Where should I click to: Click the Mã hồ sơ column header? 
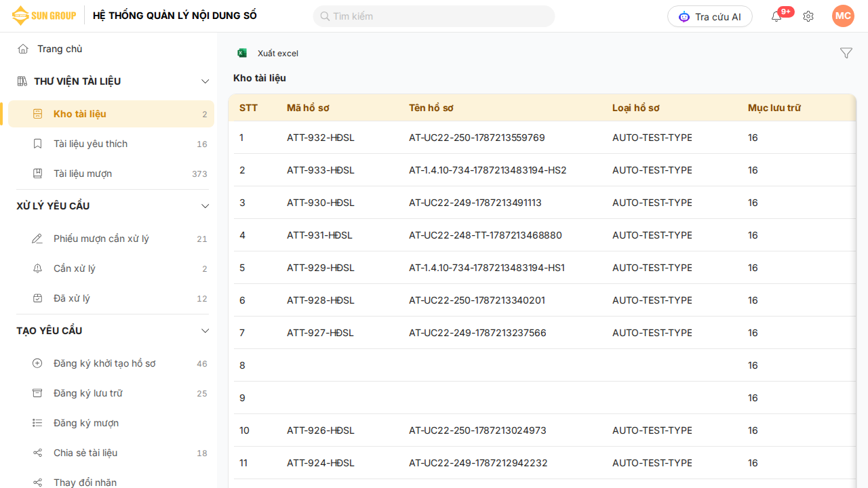click(308, 108)
